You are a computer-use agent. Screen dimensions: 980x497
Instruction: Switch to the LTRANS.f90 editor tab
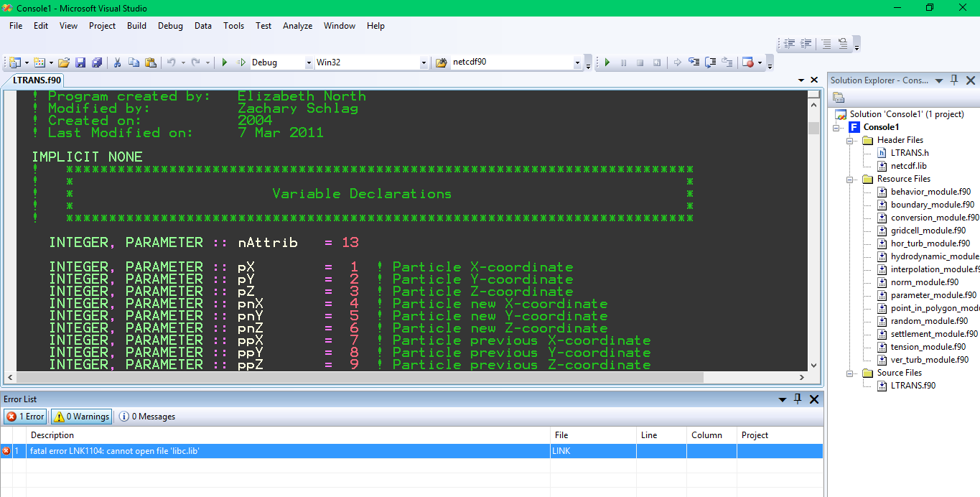point(37,80)
